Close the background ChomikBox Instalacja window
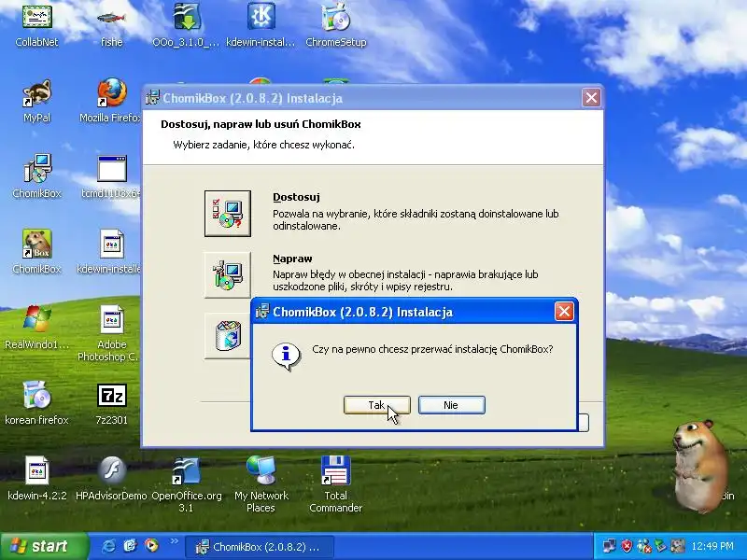The width and height of the screenshot is (747, 560). click(591, 98)
